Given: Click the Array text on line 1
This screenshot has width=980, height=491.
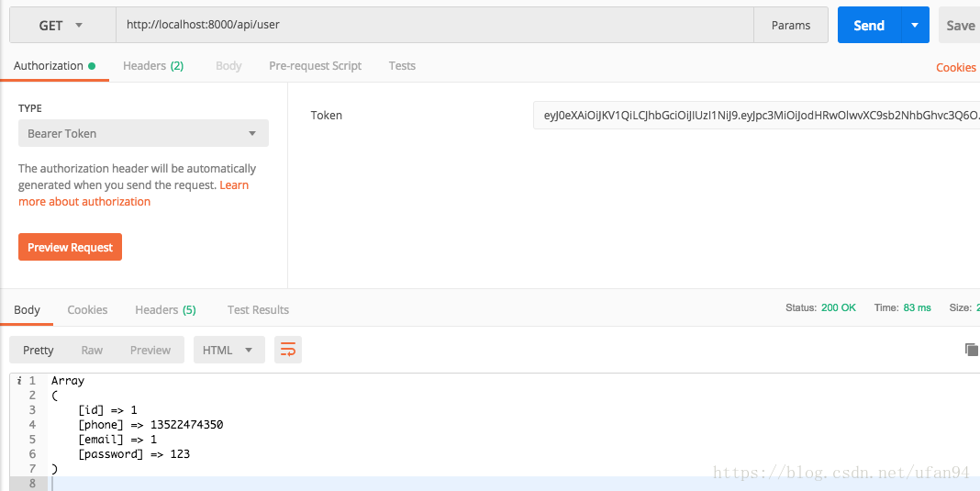Looking at the screenshot, I should [68, 380].
